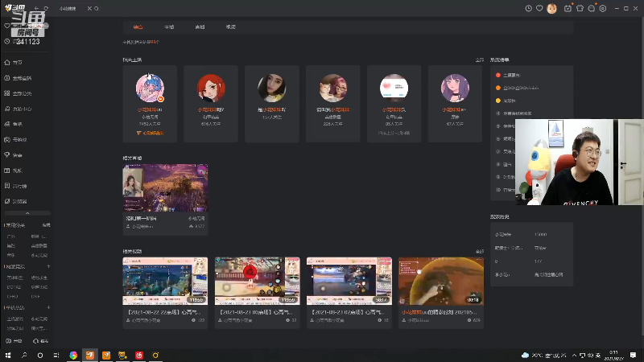Open Windows taskbar search magnifier
Viewport: 644px width, 362px height.
tap(24, 355)
